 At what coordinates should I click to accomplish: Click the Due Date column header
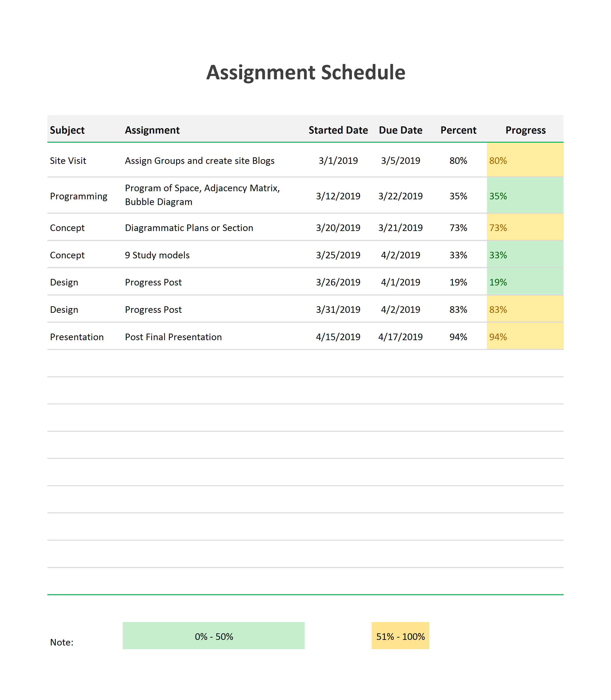pyautogui.click(x=400, y=130)
